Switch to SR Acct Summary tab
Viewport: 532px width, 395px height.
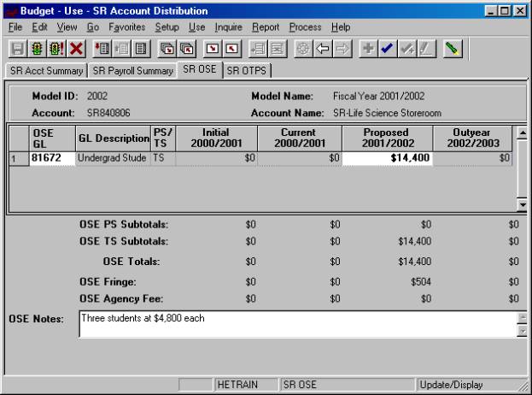(x=45, y=71)
